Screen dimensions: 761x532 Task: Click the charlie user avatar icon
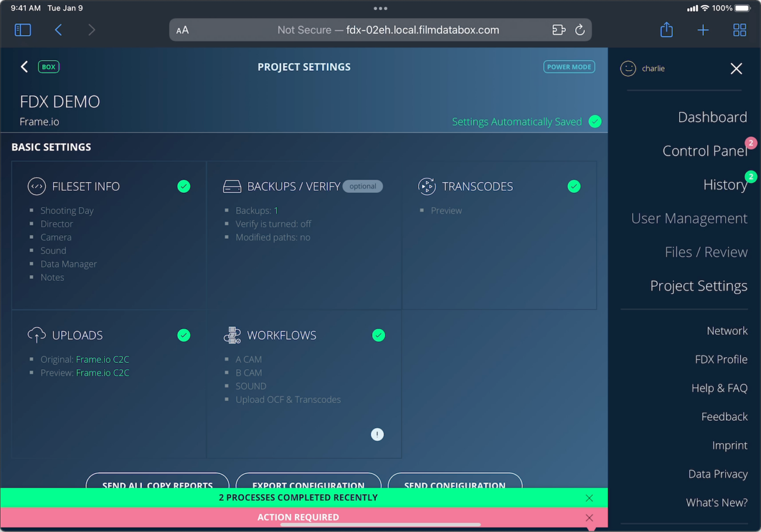(x=628, y=68)
